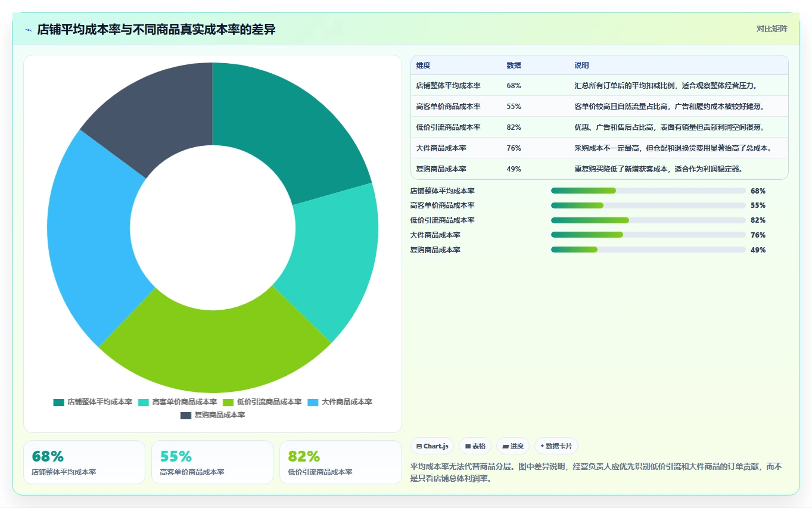Click the 68% progress bar for 店铺整体平均成本率

coord(648,191)
